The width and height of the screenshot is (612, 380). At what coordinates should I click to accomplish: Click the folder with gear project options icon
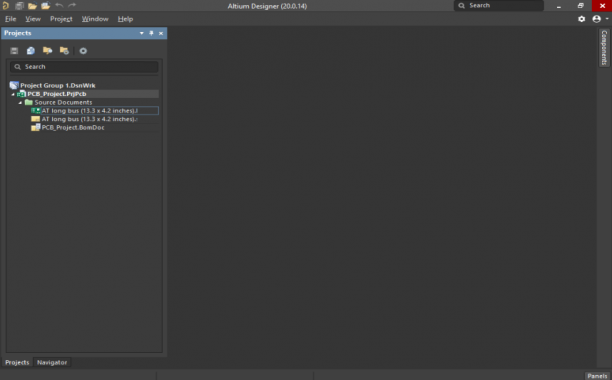[x=64, y=51]
